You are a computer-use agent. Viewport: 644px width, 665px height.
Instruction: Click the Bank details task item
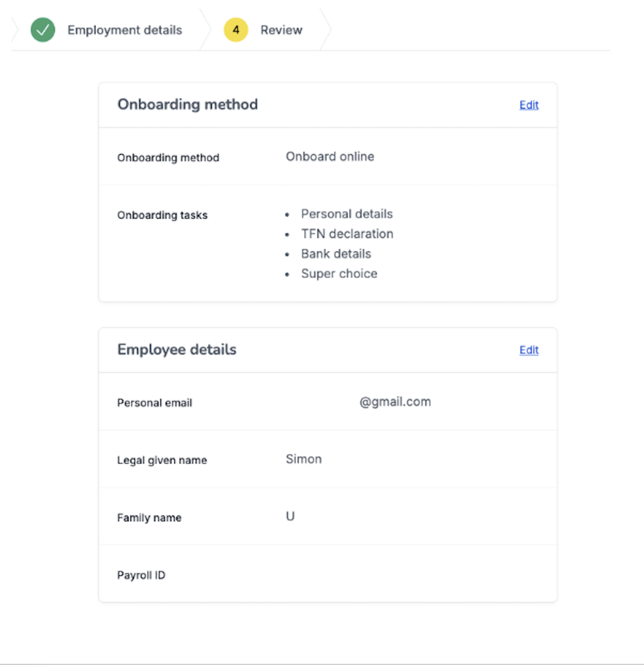[x=336, y=254]
